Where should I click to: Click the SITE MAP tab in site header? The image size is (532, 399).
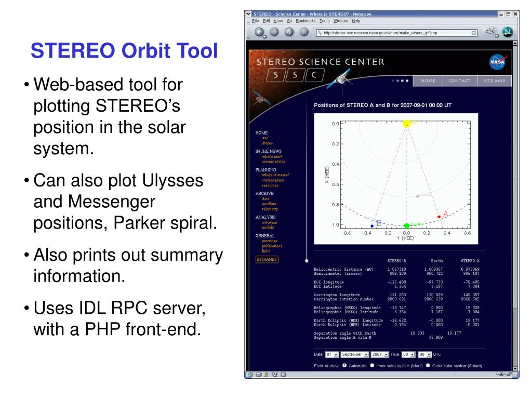495,81
